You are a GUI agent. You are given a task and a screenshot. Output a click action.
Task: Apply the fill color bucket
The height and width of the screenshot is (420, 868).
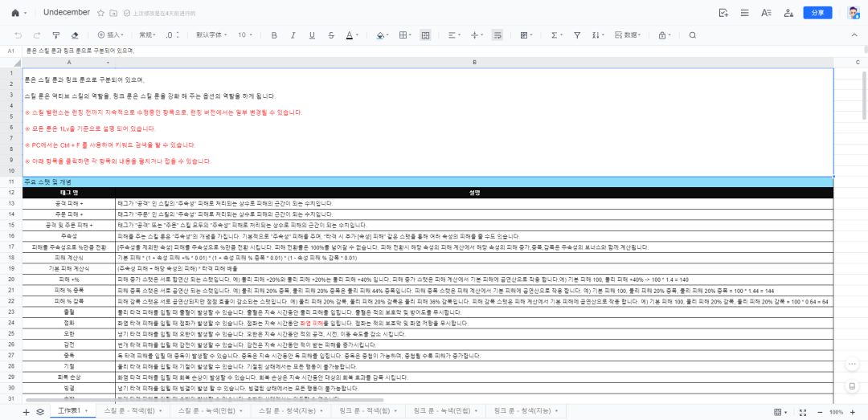(x=379, y=35)
